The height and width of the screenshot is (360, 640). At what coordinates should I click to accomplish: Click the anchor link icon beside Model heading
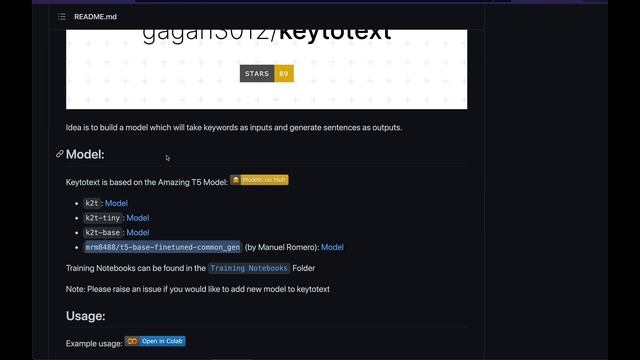coord(60,154)
